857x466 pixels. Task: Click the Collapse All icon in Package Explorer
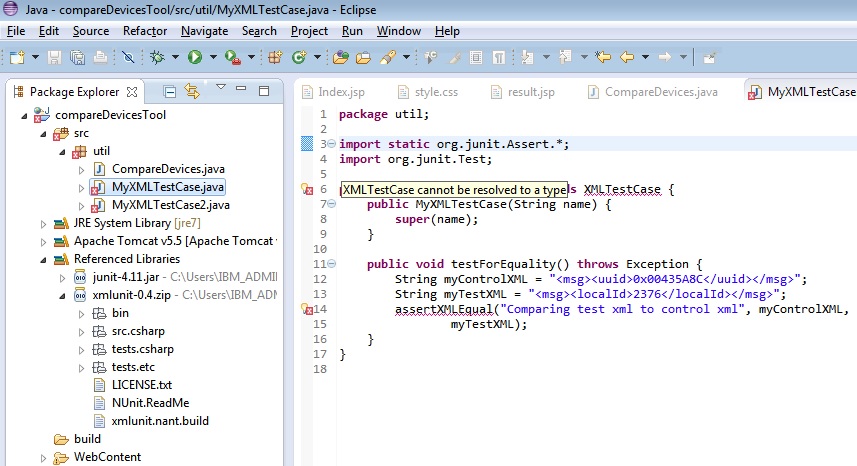[170, 92]
